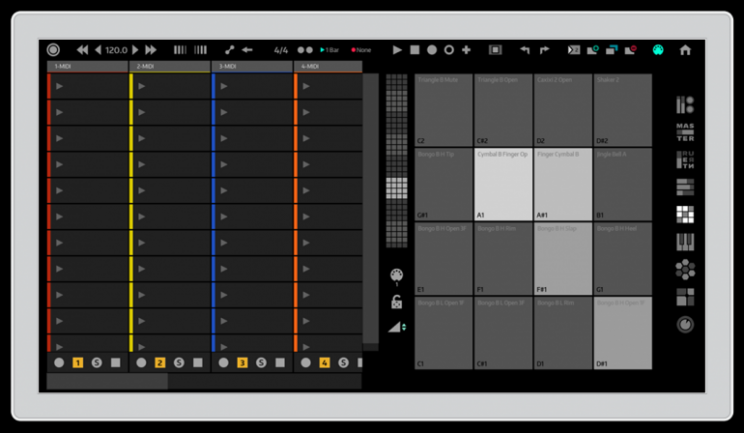Click the plus icon in transport bar
The image size is (744, 433).
[x=466, y=50]
